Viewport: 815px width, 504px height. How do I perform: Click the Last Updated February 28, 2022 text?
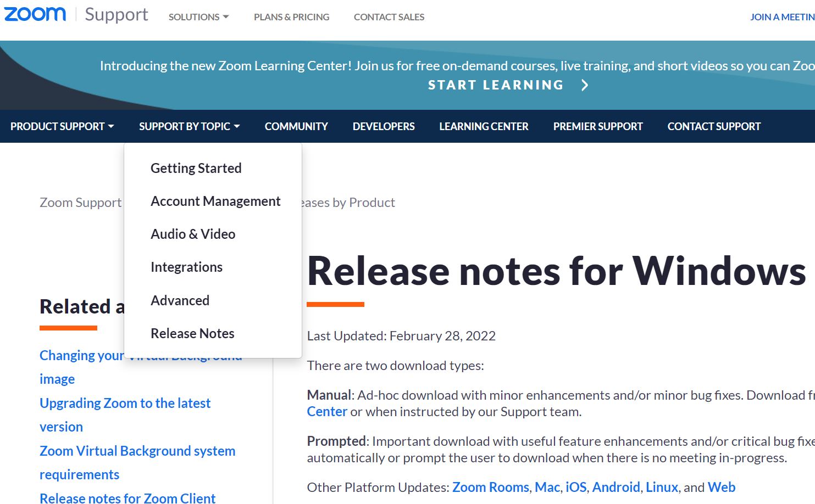(401, 336)
